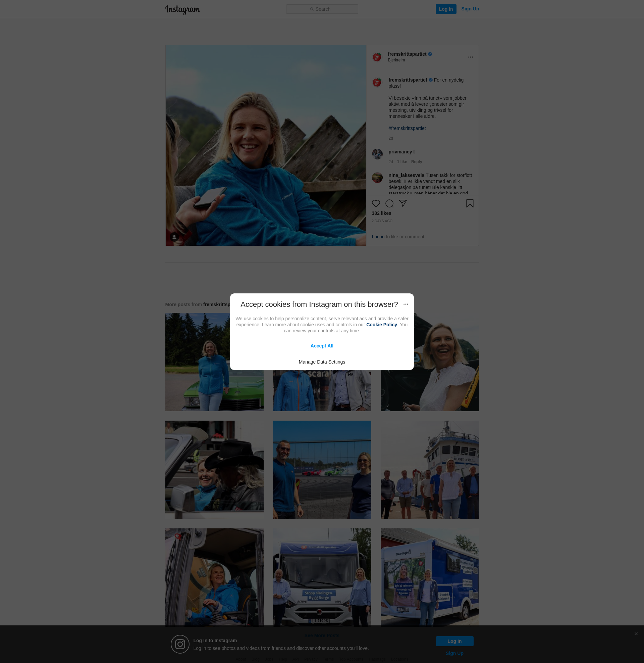
Task: Open the #fremskrittspartiet hashtag
Action: coord(407,128)
